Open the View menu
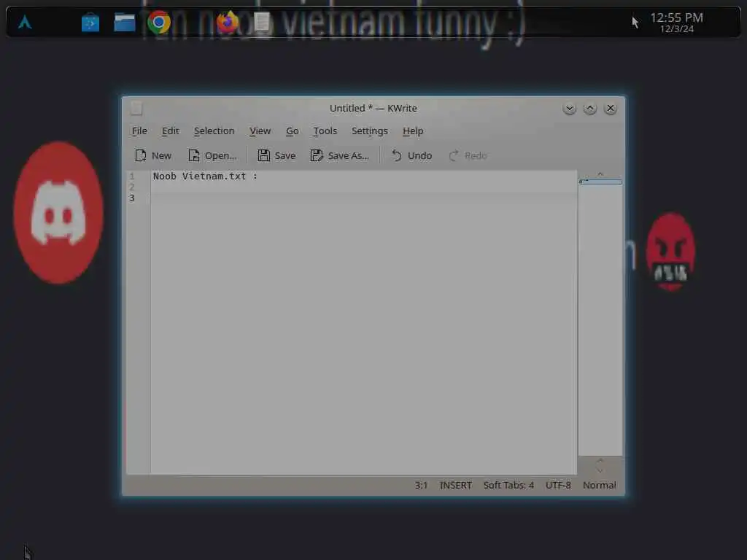 pos(260,131)
